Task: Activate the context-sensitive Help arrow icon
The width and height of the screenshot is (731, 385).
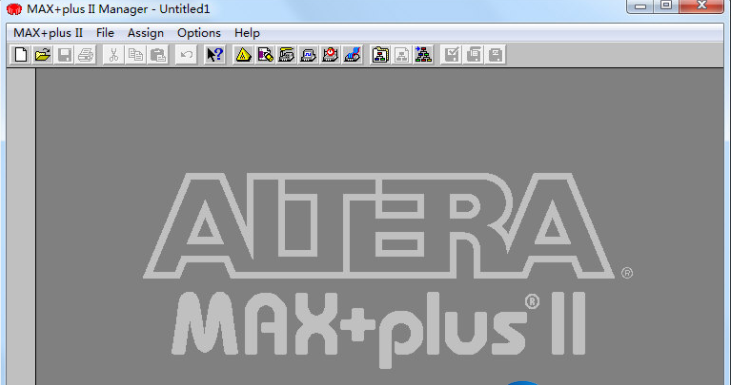Action: point(215,55)
